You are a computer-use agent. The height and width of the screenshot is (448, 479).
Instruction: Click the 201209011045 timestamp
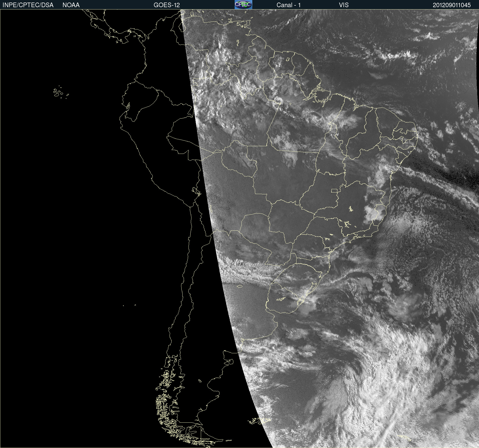[x=452, y=5]
